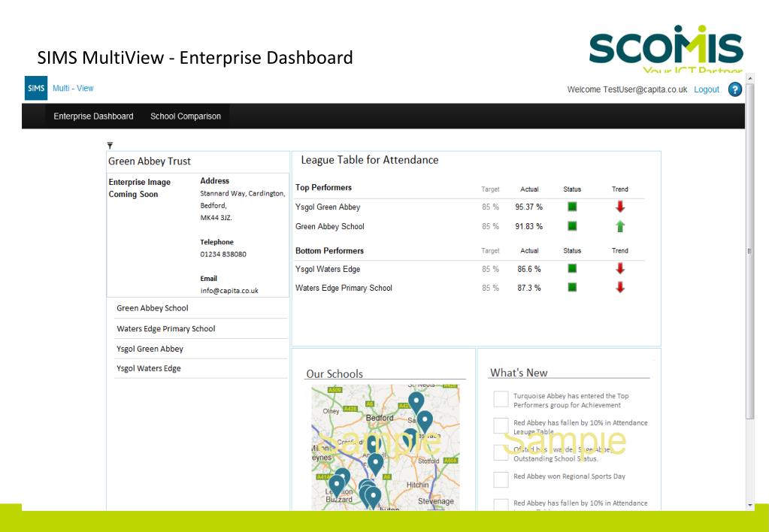Click the League Table for Attendance heading
Screen dimensions: 769x532
tap(369, 160)
